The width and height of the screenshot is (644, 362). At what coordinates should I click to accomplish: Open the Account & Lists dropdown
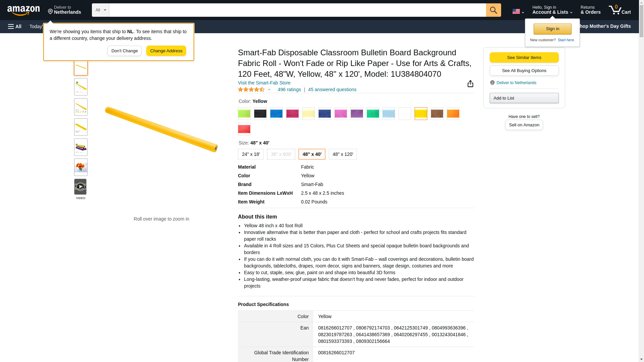coord(552,10)
